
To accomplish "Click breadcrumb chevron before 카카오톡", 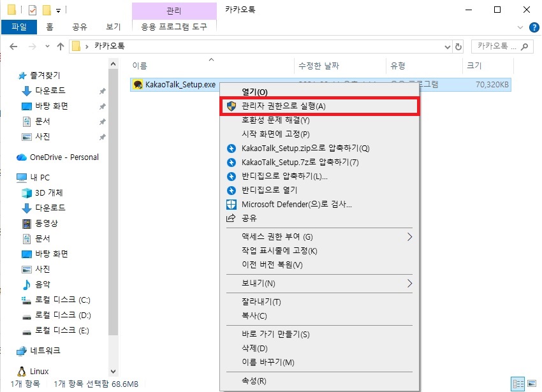I will 87,47.
